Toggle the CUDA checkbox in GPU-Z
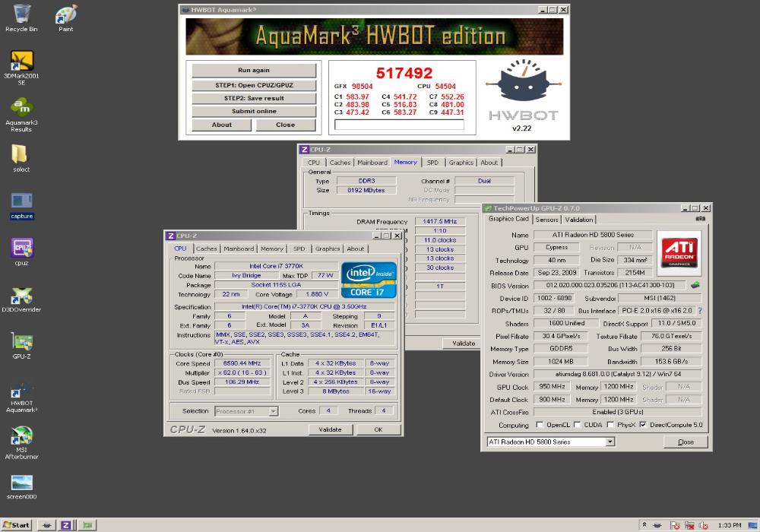Image resolution: width=760 pixels, height=532 pixels. [x=577, y=424]
